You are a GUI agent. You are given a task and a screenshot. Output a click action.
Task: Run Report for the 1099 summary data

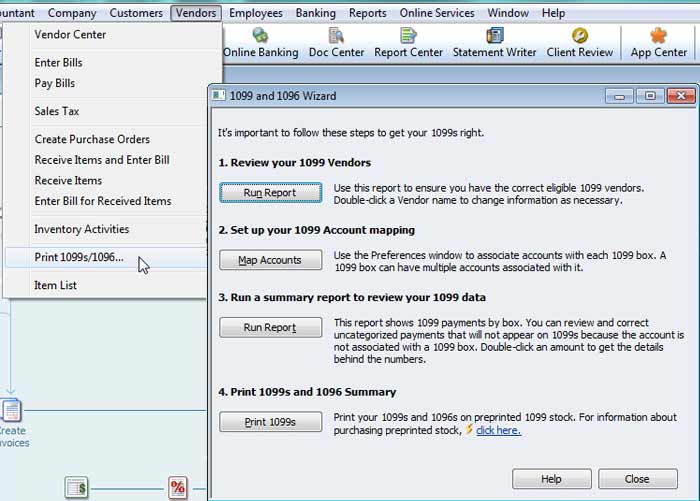pos(270,327)
